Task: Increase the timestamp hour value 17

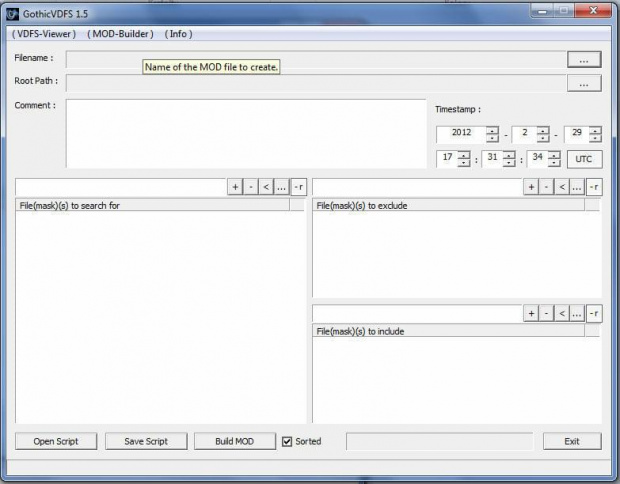Action: coord(464,155)
